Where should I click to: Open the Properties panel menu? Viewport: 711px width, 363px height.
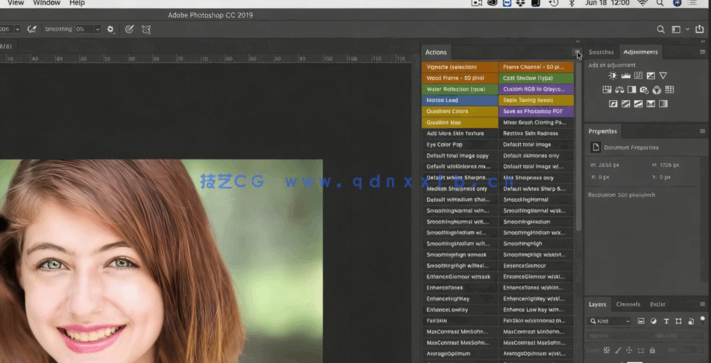(x=702, y=131)
